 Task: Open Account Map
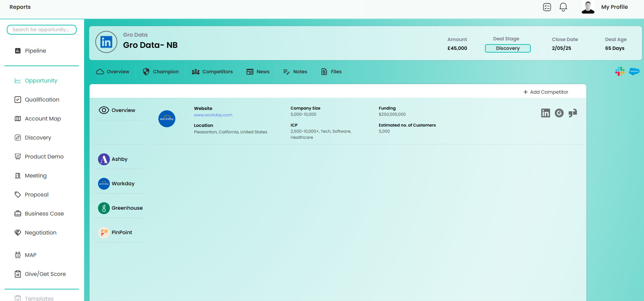click(x=43, y=118)
